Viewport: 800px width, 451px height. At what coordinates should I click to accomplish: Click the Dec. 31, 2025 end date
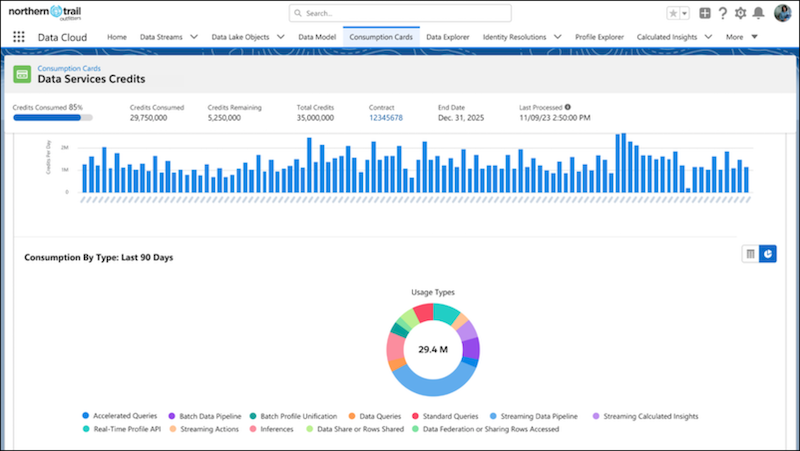pos(461,118)
